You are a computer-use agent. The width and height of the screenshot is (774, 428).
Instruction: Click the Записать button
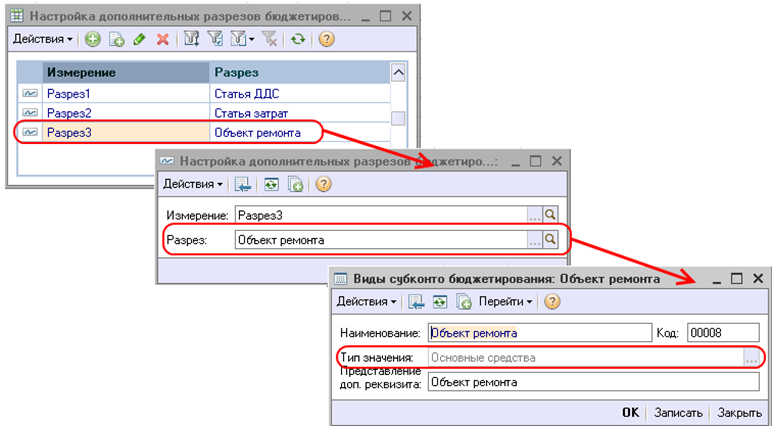point(679,412)
